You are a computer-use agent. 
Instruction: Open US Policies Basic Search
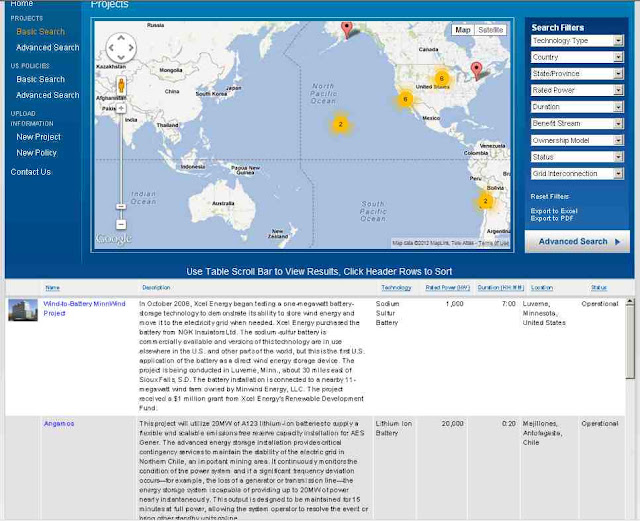click(40, 79)
